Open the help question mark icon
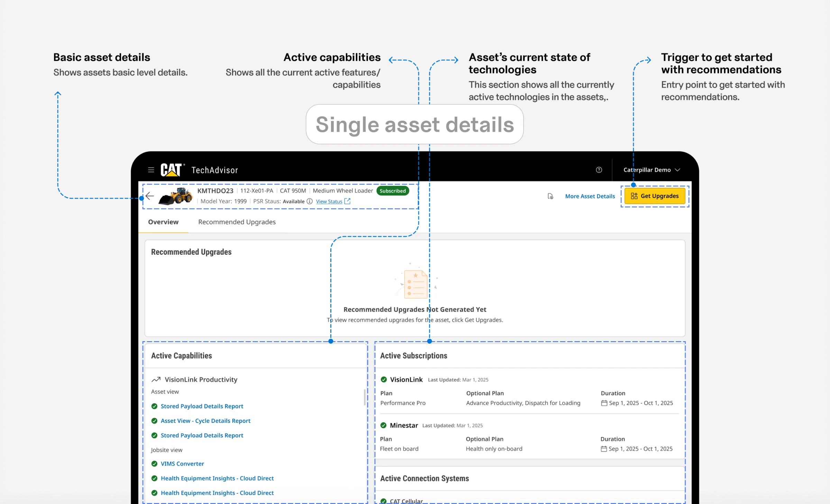830x504 pixels. [599, 170]
